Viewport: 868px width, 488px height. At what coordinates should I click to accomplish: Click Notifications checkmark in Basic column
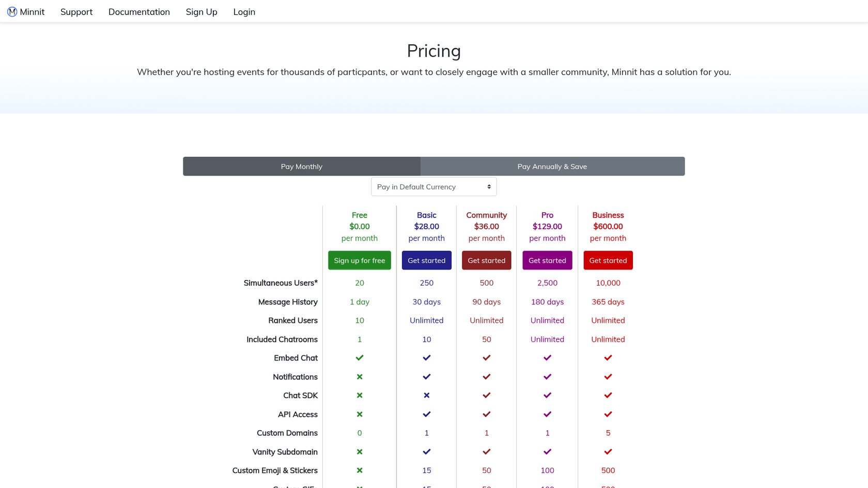[x=427, y=377]
